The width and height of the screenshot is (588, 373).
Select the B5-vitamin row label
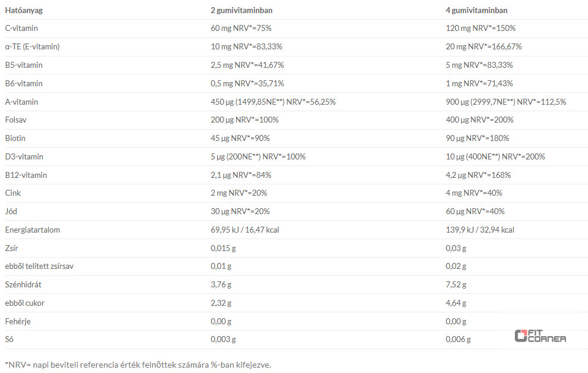click(x=24, y=65)
